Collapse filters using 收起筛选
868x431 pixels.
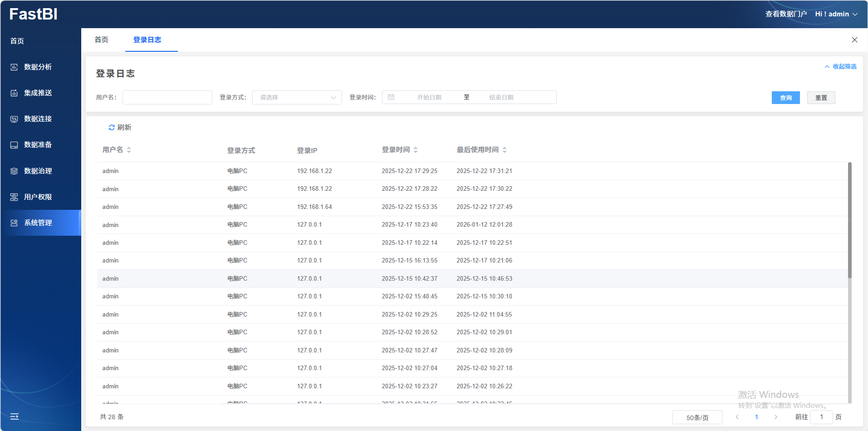[840, 67]
